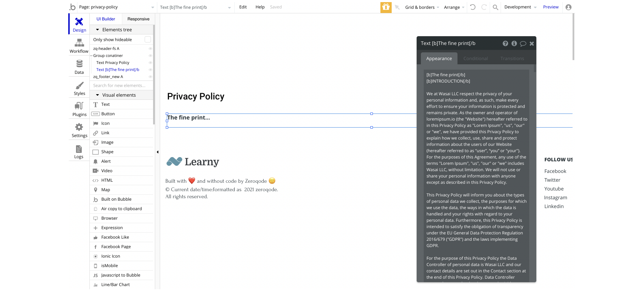
Task: Open the Styles brush icon
Action: 80,85
